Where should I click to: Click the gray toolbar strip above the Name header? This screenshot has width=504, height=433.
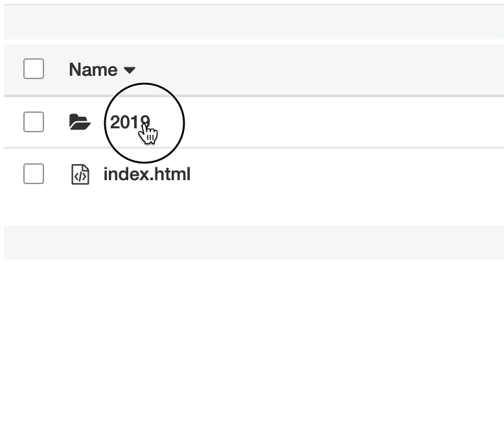point(253,23)
